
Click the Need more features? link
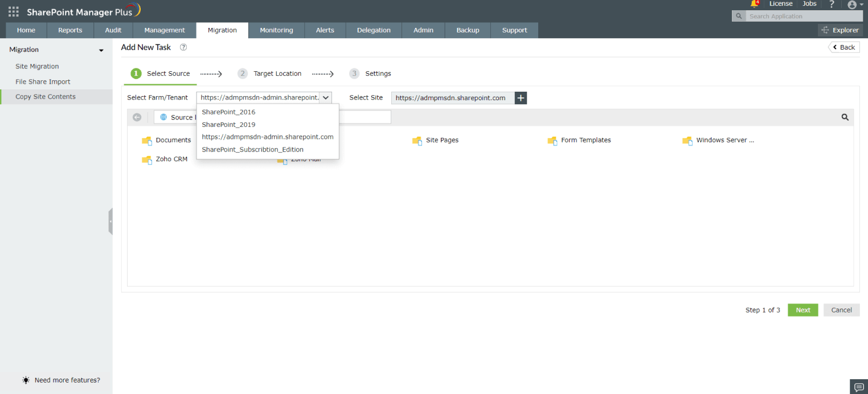coord(67,380)
